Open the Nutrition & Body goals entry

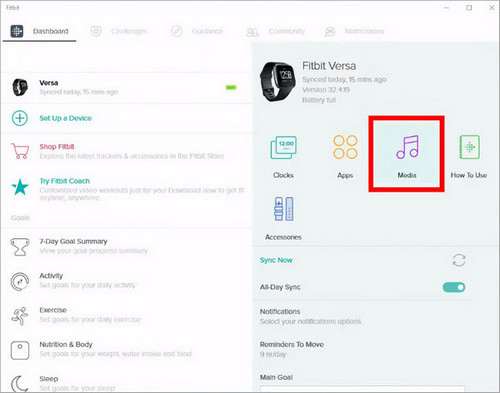[127, 349]
